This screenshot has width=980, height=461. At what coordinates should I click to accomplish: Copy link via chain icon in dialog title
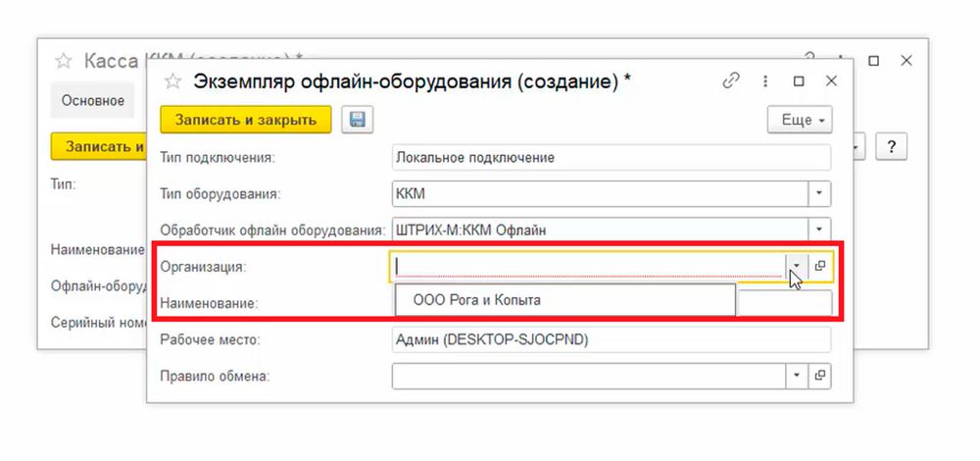[730, 81]
